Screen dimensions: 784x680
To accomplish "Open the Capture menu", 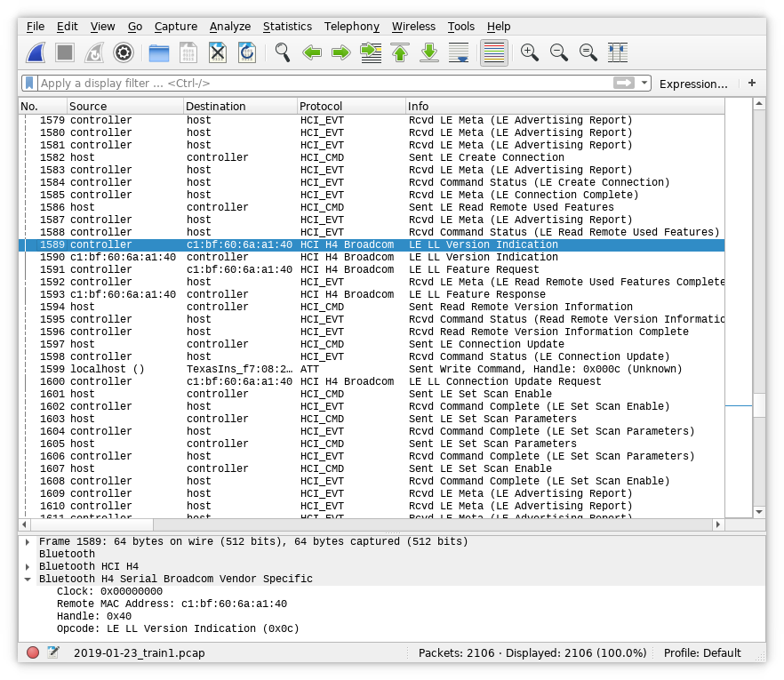I will coord(175,27).
